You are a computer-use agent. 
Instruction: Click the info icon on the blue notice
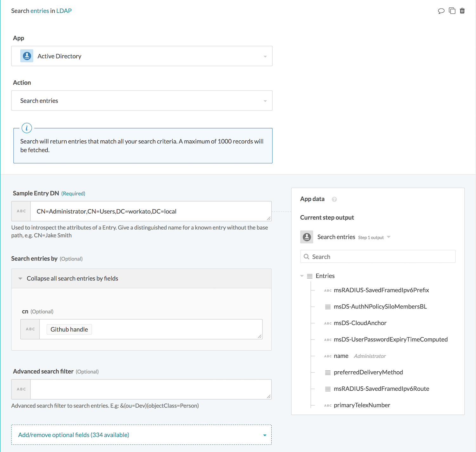27,128
